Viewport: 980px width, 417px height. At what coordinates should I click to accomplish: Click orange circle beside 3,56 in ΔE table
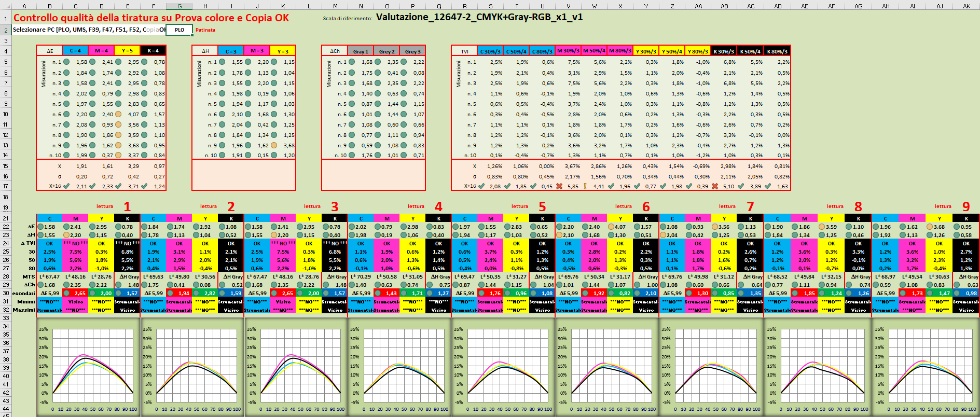tap(118, 124)
